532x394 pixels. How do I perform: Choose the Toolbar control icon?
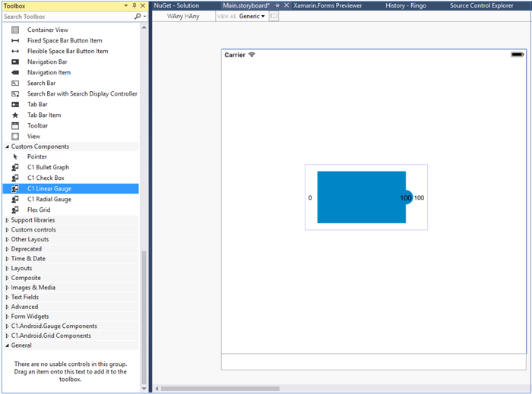pos(15,125)
